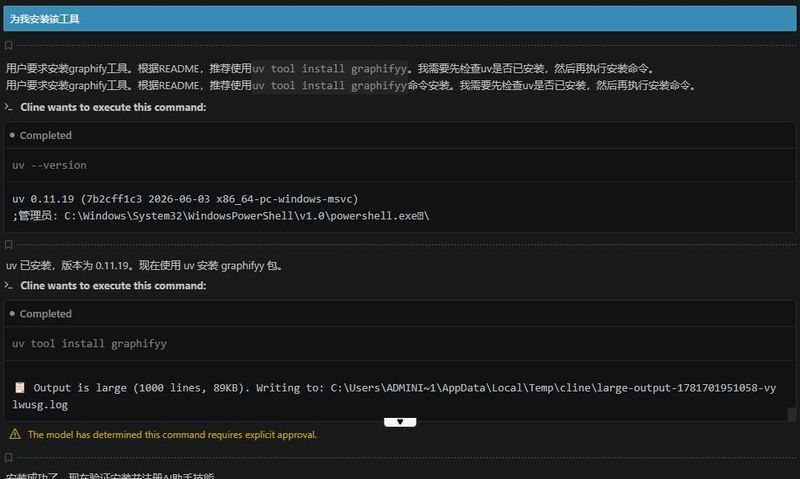Click the second 'Cline wants to execute this command:' header

point(113,286)
